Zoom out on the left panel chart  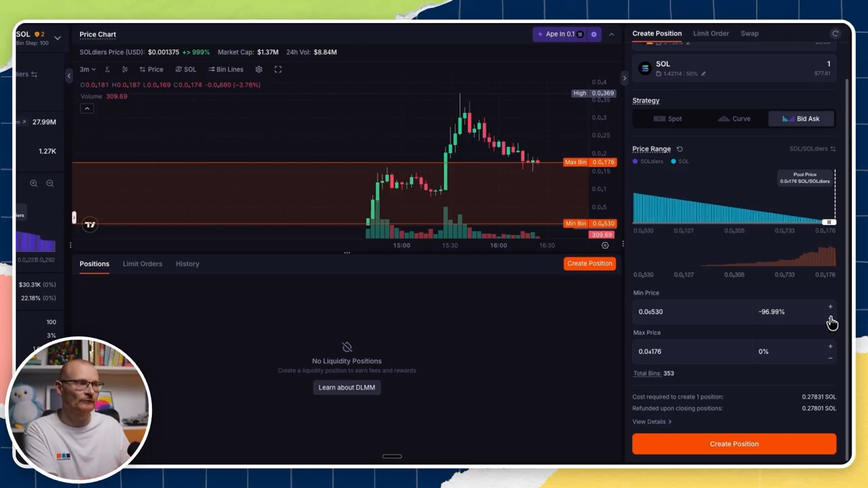click(x=50, y=183)
